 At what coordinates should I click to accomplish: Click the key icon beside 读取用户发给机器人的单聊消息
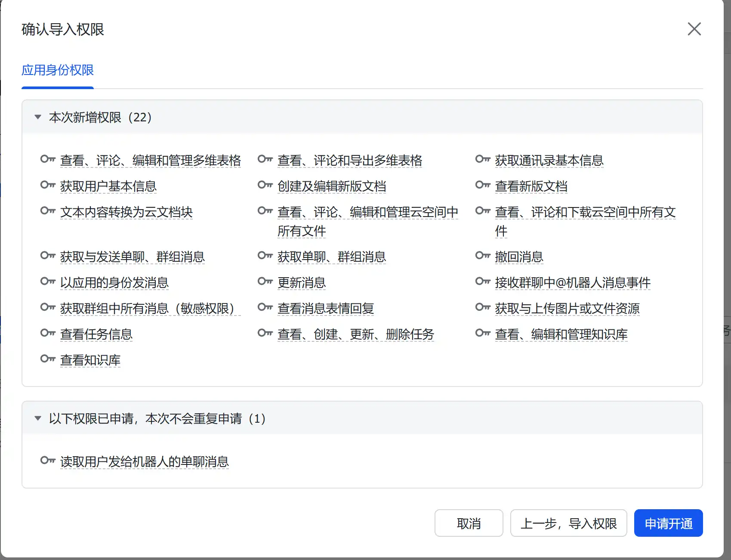[47, 461]
